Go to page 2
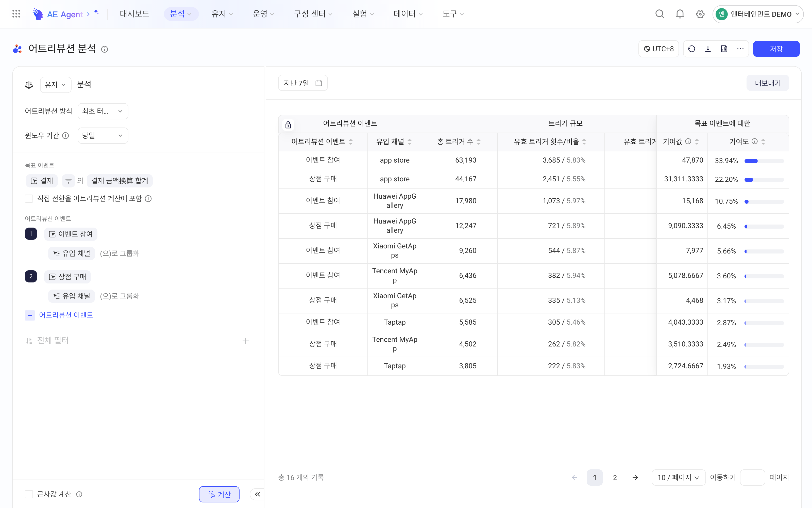The image size is (812, 508). point(615,478)
